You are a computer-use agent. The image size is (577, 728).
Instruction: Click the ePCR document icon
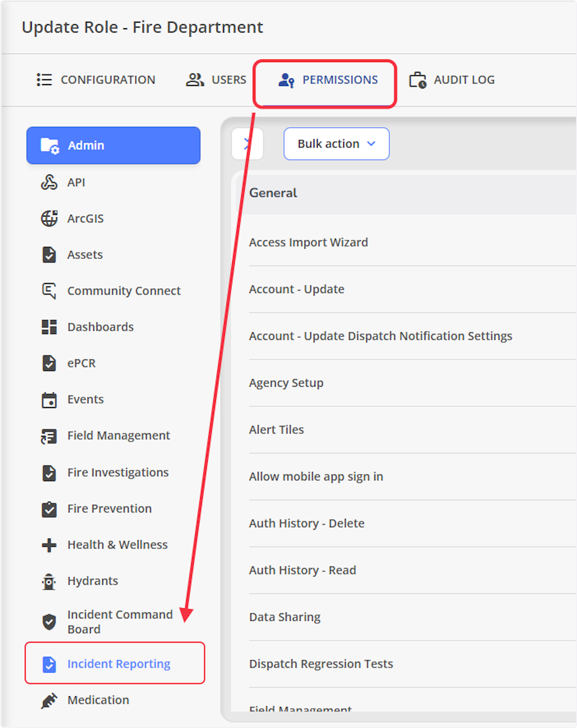49,363
